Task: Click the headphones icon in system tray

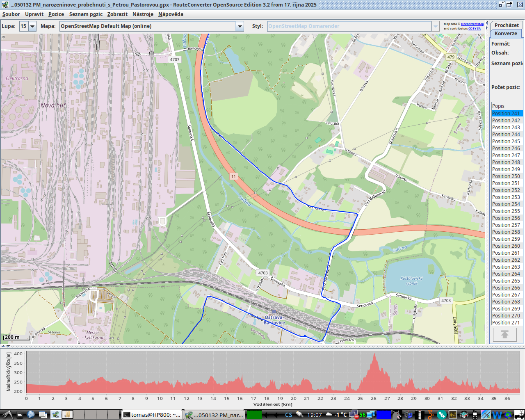Action: (464, 415)
